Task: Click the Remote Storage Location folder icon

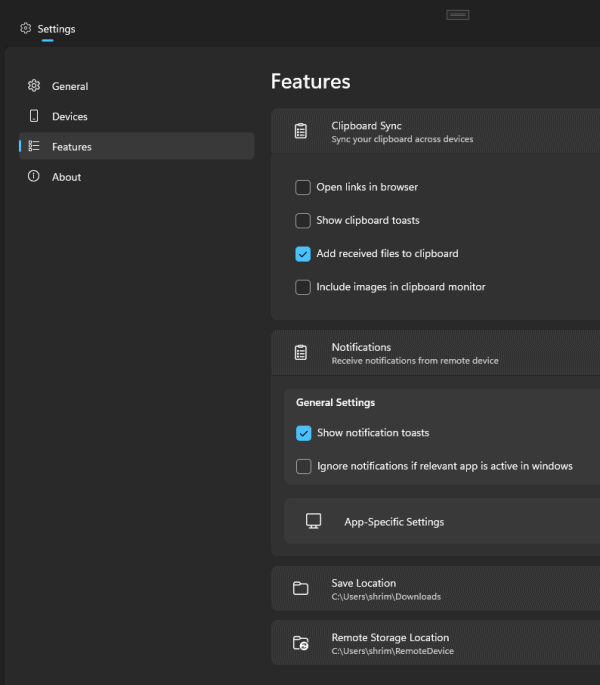Action: point(301,643)
